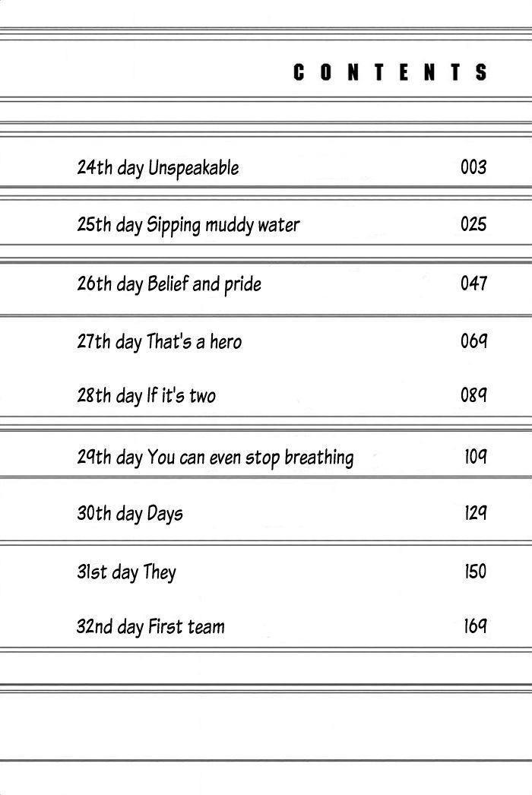Open chapter '28th day If it's two'
Viewport: 532px width, 795px height.
click(x=146, y=396)
